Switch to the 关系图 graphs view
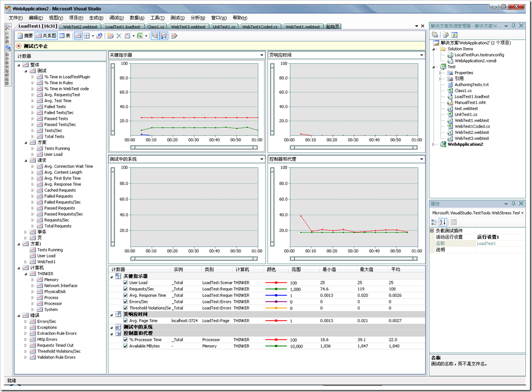Image resolution: width=532 pixels, height=392 pixels. pyautogui.click(x=46, y=36)
